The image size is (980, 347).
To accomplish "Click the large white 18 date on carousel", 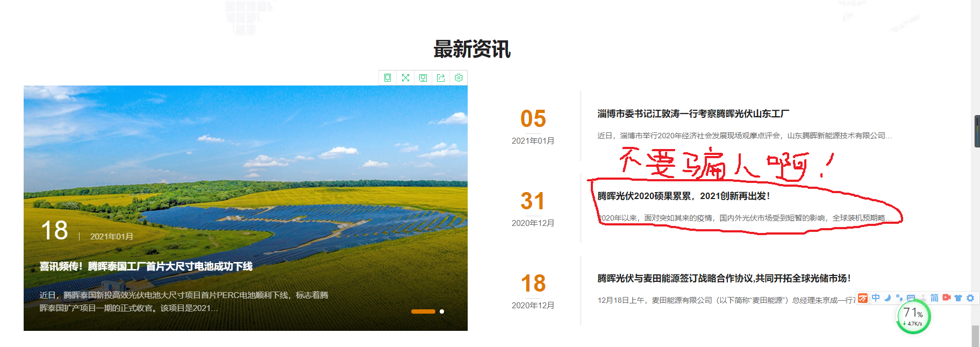I will pyautogui.click(x=54, y=230).
